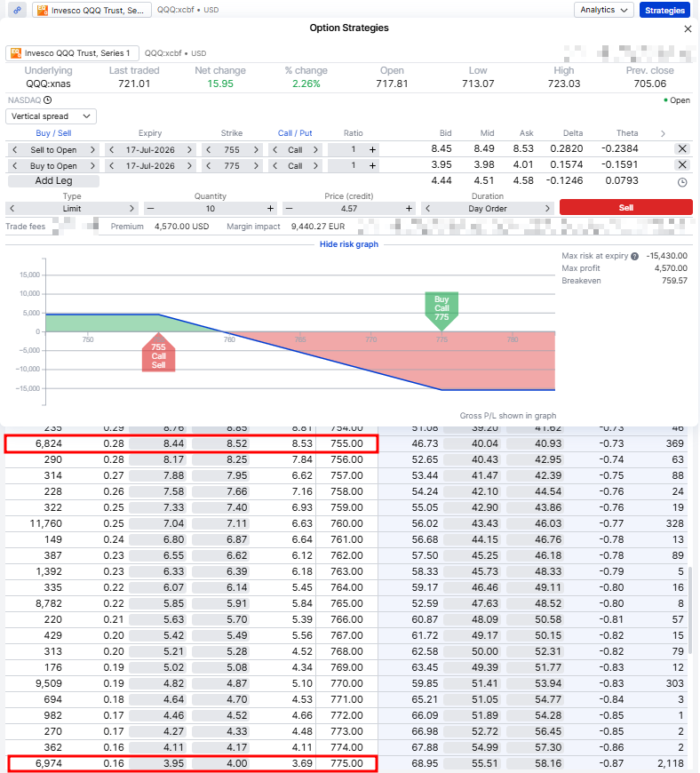Screen dimensions: 700x773
Task: Click volume 11,760 in the 760.00 row
Action: (46, 523)
